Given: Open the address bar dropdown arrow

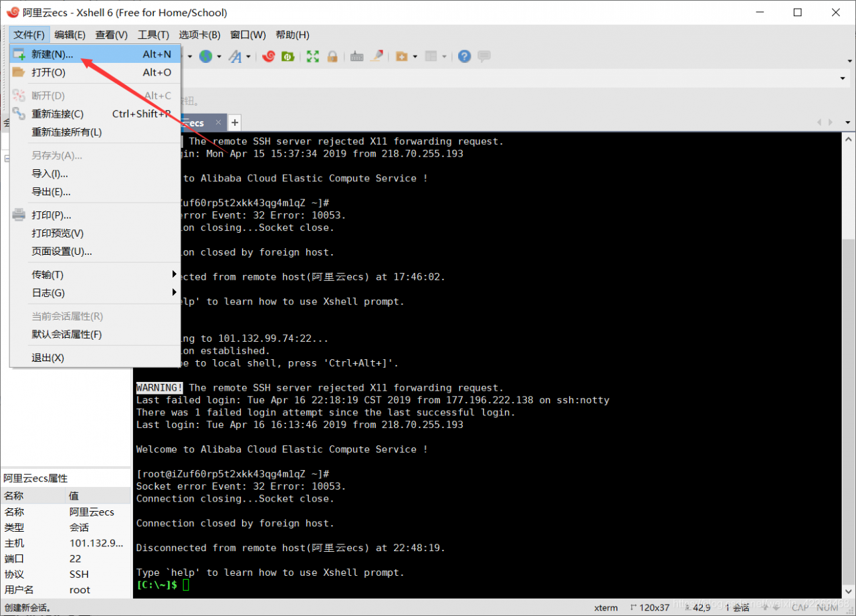Looking at the screenshot, I should click(843, 79).
